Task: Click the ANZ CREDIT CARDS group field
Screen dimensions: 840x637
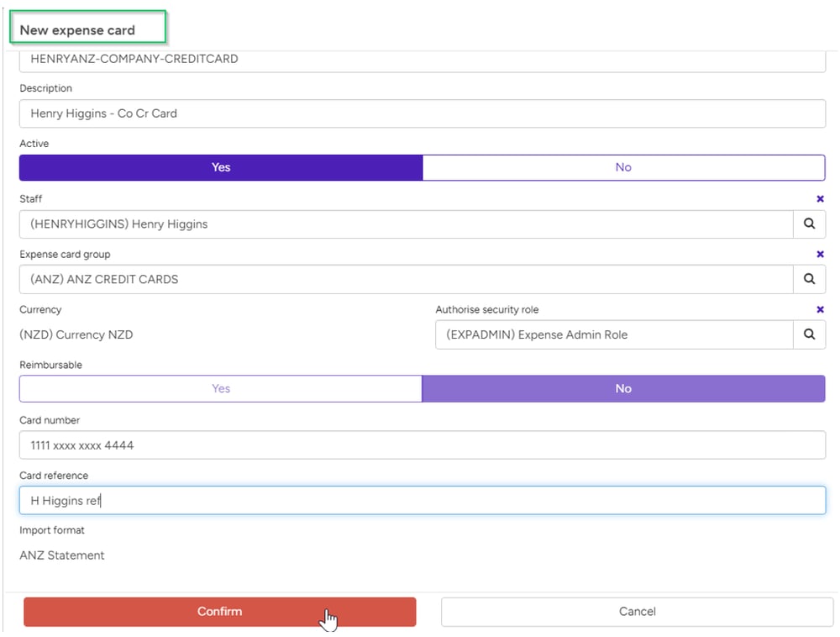Action: 406,279
